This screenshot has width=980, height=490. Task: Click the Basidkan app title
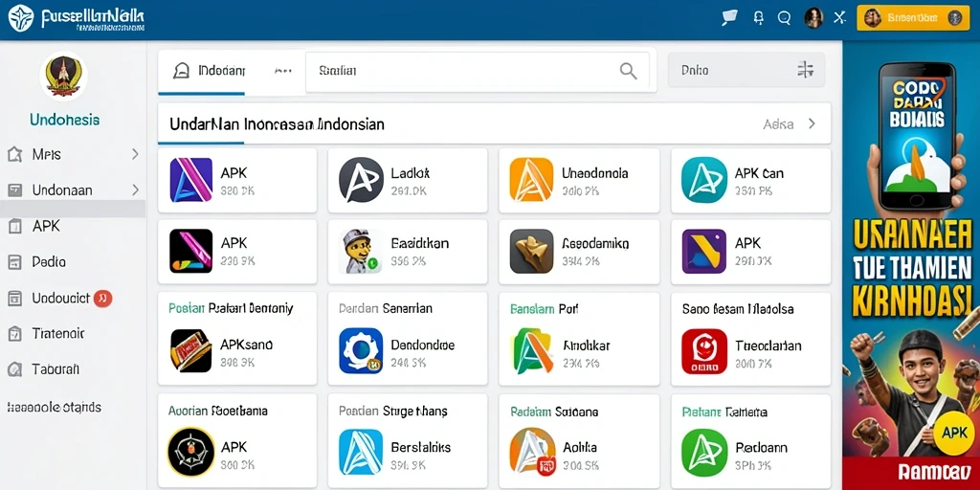coord(420,244)
